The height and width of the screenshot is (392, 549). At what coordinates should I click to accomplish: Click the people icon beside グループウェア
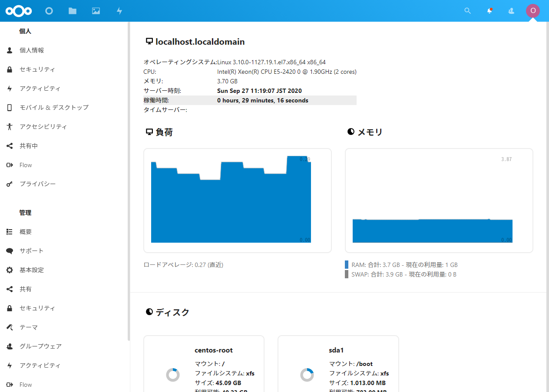click(x=10, y=346)
